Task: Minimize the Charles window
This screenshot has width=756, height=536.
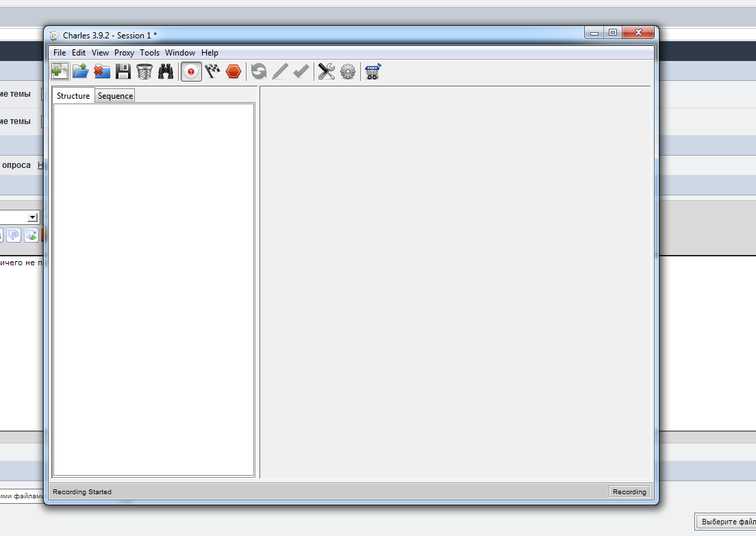Action: tap(594, 32)
